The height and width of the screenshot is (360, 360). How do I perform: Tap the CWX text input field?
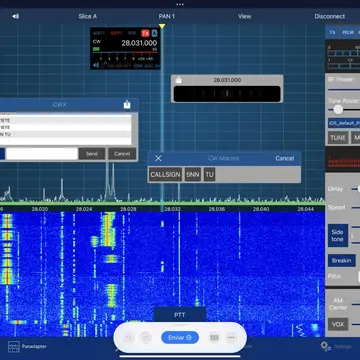[x=42, y=154]
